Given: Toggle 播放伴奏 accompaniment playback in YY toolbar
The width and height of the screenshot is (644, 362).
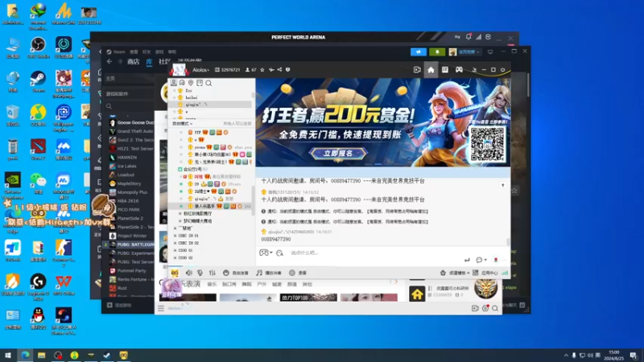Looking at the screenshot, I should 269,273.
